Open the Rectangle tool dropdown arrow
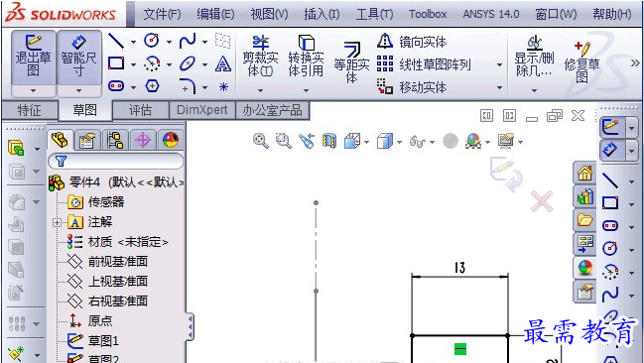 (133, 64)
